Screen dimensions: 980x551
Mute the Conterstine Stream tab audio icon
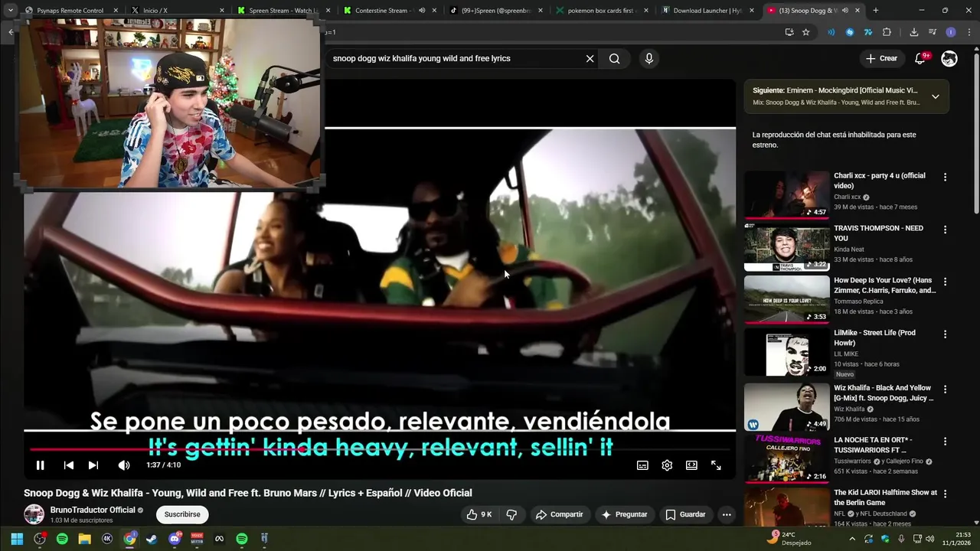(422, 11)
